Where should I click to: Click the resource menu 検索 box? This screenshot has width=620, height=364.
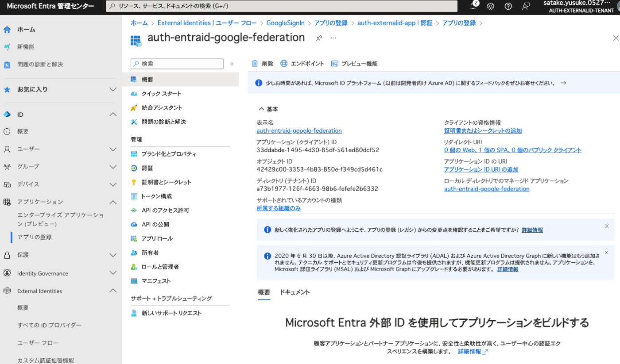[177, 64]
